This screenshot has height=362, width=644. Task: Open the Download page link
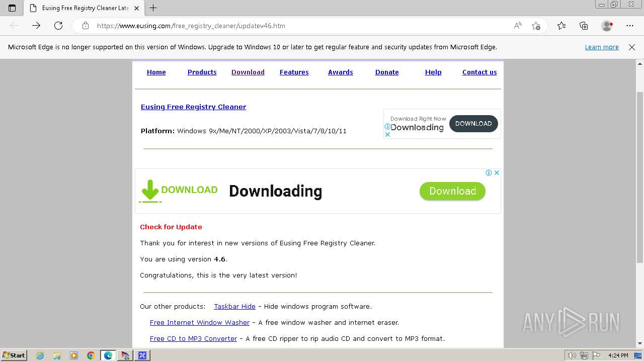(x=248, y=72)
